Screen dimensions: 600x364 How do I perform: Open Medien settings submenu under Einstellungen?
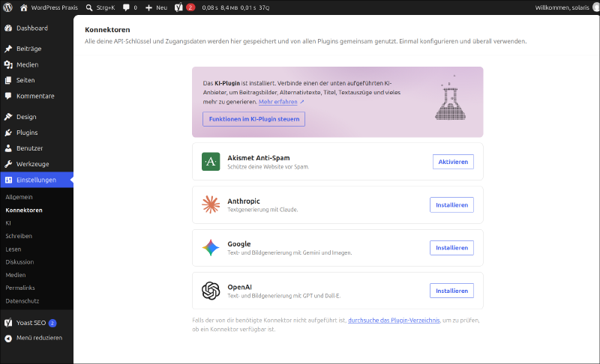16,275
